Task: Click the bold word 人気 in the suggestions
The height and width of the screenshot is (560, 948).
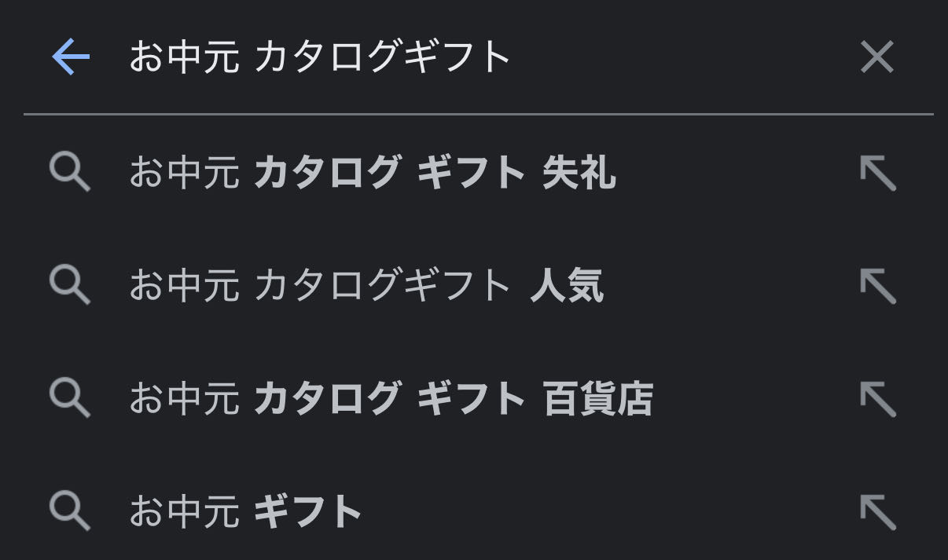Action: pos(567,285)
